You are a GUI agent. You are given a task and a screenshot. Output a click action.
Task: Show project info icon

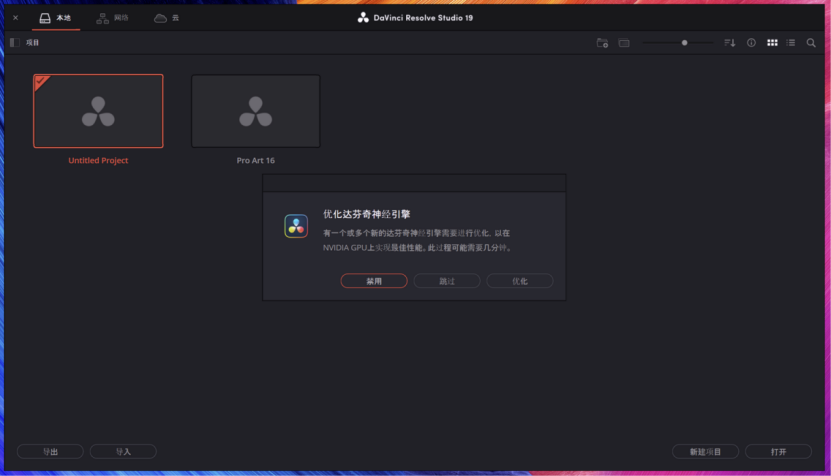click(x=751, y=43)
